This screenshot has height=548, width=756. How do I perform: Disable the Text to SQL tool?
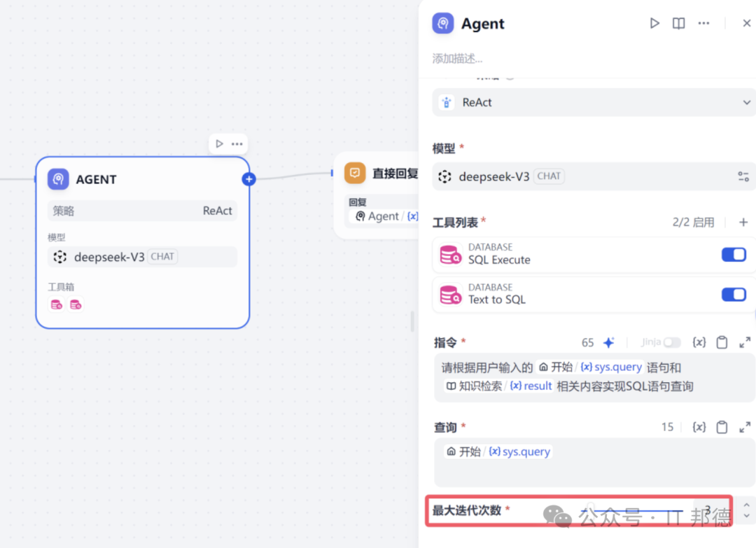click(734, 294)
